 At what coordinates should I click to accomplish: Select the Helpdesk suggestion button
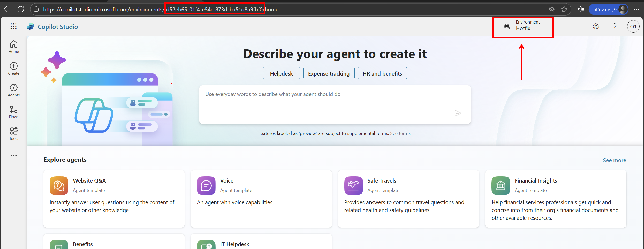[x=281, y=73]
